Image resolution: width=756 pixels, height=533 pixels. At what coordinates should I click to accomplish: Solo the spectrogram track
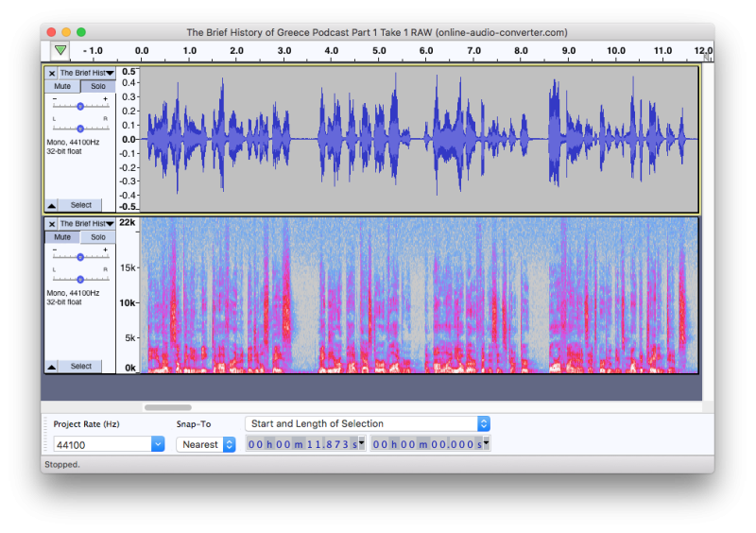(97, 237)
